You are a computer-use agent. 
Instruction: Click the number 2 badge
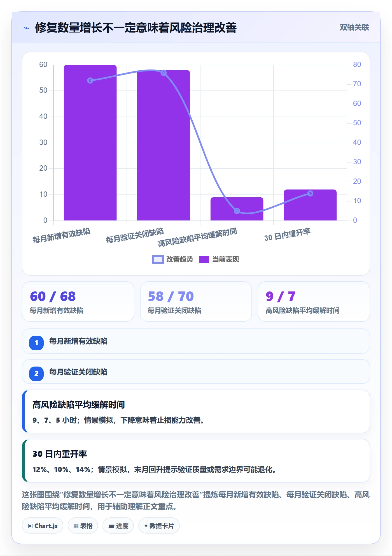[x=36, y=374]
